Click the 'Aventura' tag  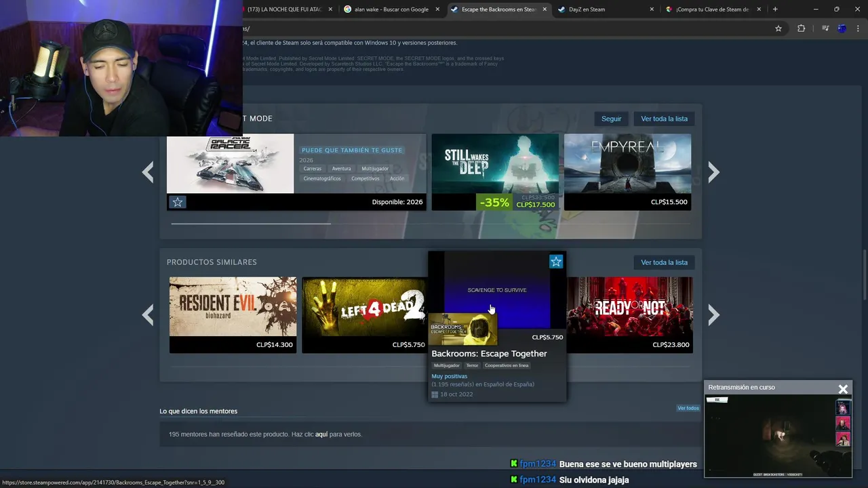click(341, 169)
